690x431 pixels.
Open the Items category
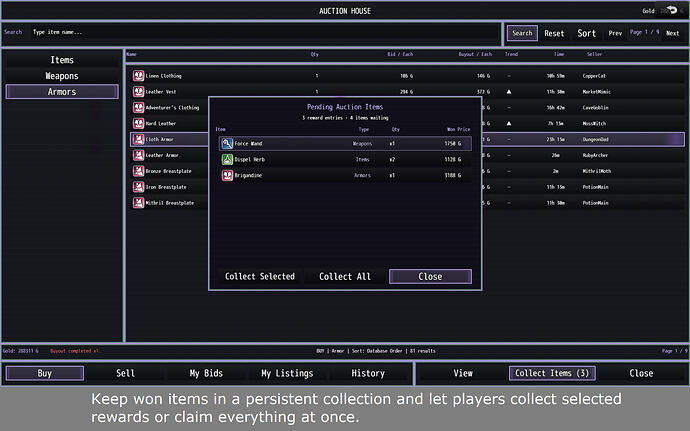[62, 60]
